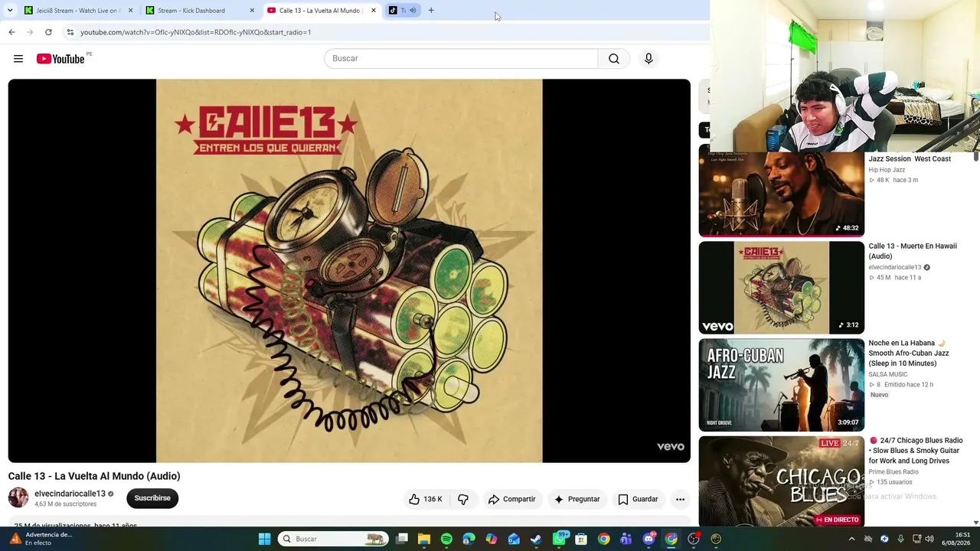Open File Explorer from taskbar
This screenshot has height=551, width=980.
pyautogui.click(x=424, y=539)
